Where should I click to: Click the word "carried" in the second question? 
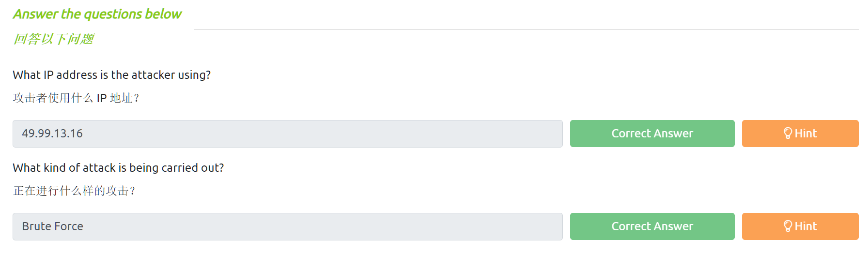179,168
